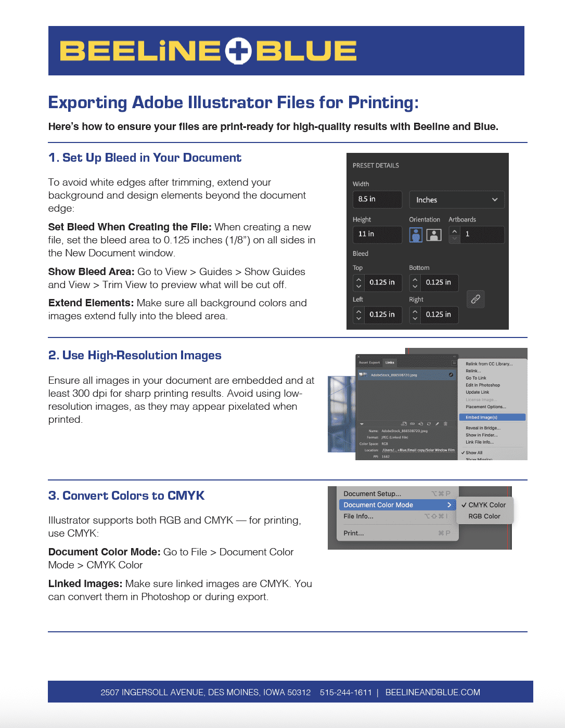Click the Go To Link icon in the Links panel

(x=420, y=424)
